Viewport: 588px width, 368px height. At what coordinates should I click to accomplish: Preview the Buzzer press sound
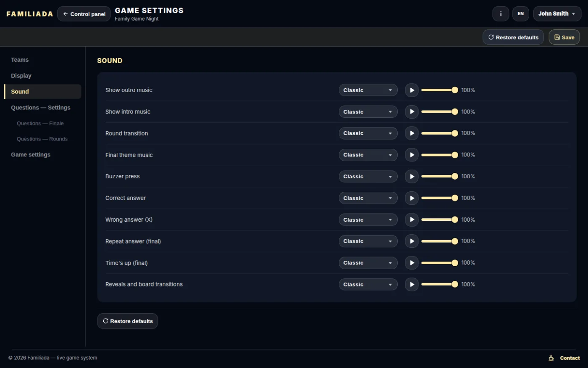pyautogui.click(x=412, y=177)
